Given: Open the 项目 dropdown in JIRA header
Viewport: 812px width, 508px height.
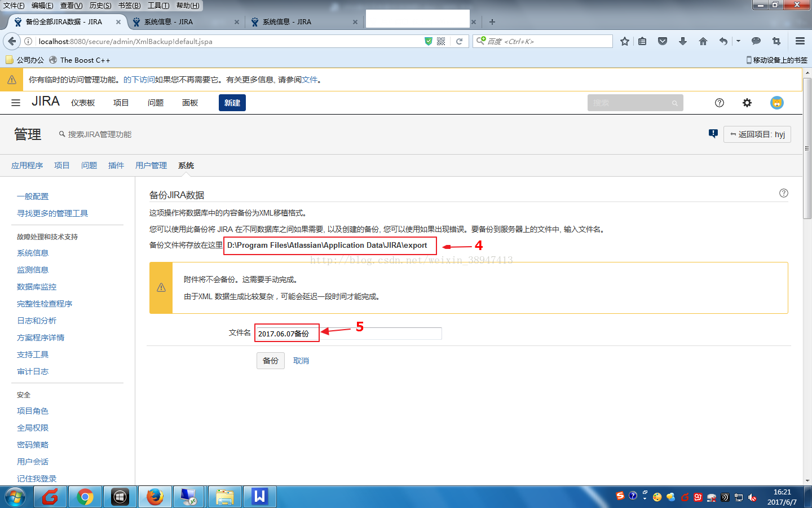Looking at the screenshot, I should pos(121,103).
